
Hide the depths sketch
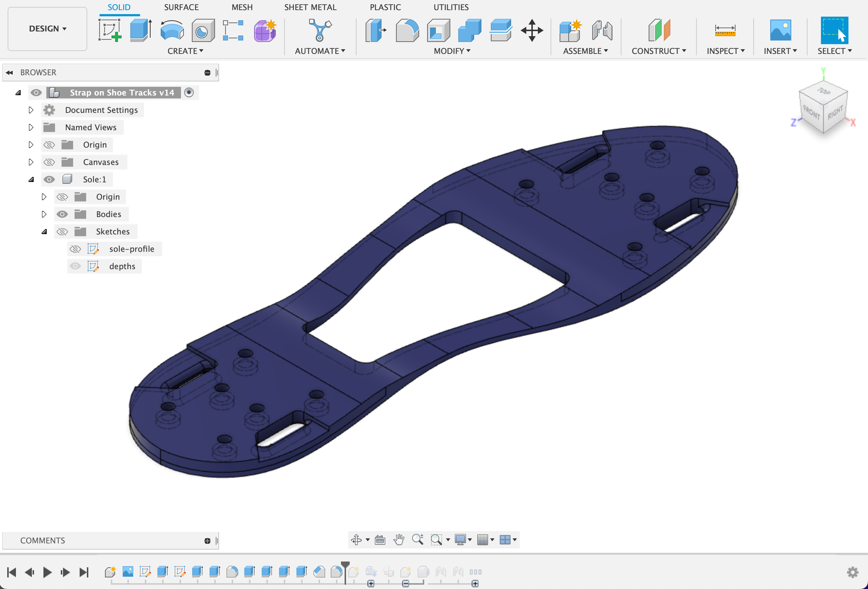[x=75, y=266]
